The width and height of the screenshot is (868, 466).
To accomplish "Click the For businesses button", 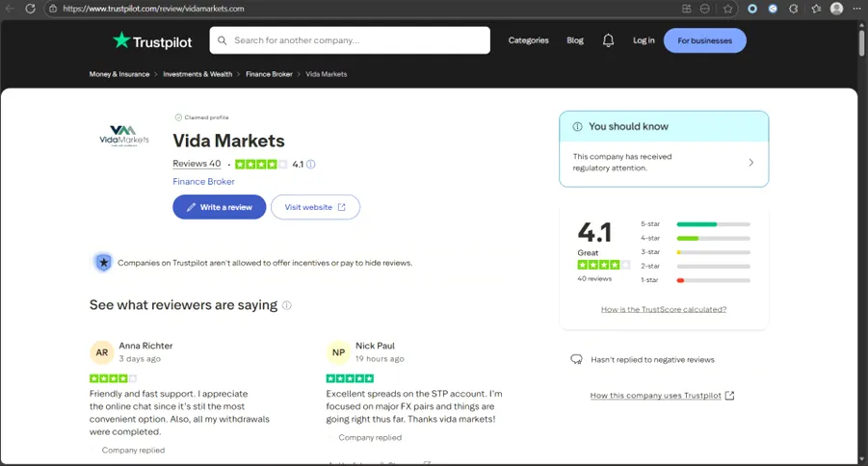I will (x=704, y=41).
